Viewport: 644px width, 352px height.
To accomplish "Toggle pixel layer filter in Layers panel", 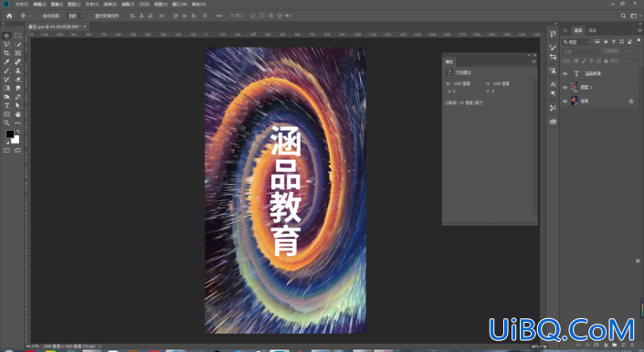I will [597, 41].
